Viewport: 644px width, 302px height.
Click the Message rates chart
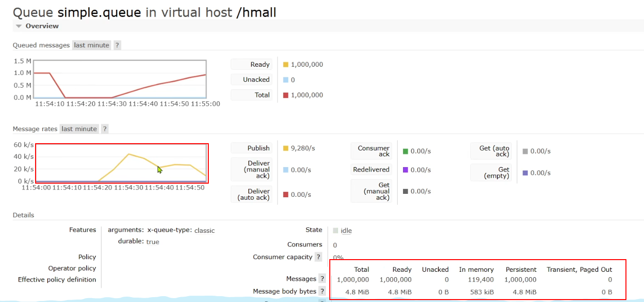pyautogui.click(x=121, y=163)
